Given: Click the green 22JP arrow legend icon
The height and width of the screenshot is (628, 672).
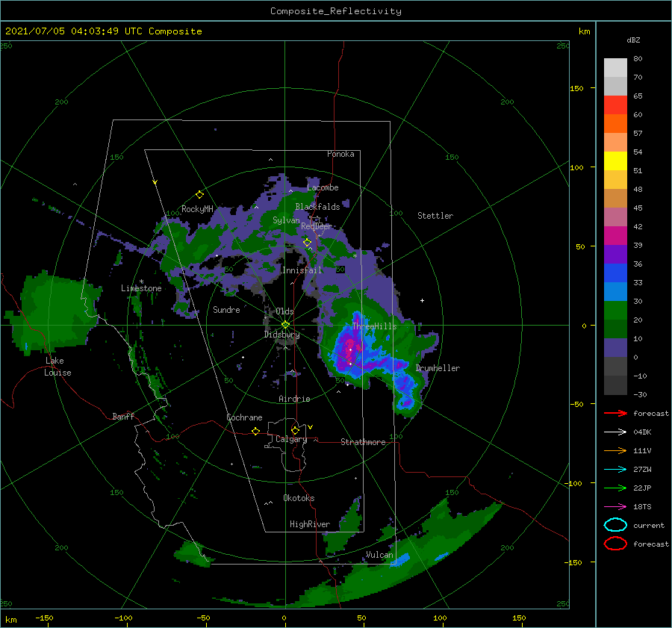Looking at the screenshot, I should pyautogui.click(x=615, y=488).
